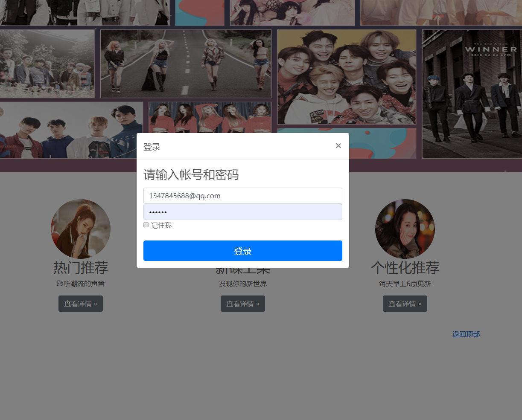The width and height of the screenshot is (522, 420).
Task: Check the 记住我 checkbox
Action: coord(146,224)
